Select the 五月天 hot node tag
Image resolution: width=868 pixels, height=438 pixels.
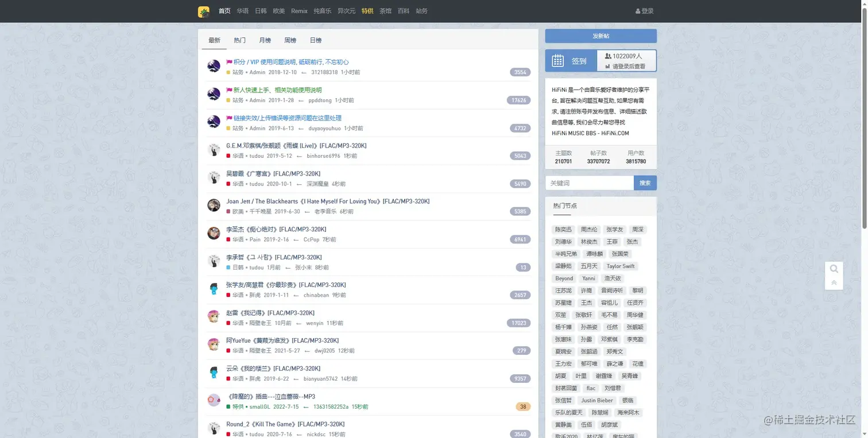(x=589, y=266)
